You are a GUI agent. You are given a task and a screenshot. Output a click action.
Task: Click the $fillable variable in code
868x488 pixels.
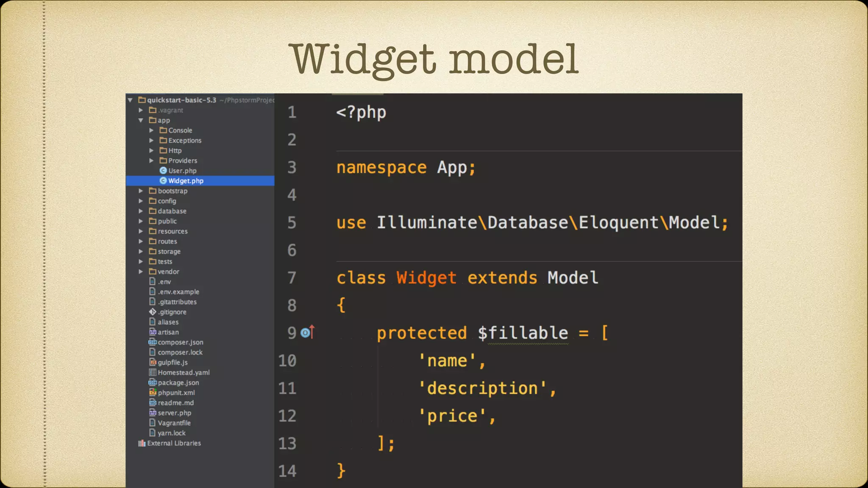tap(523, 333)
